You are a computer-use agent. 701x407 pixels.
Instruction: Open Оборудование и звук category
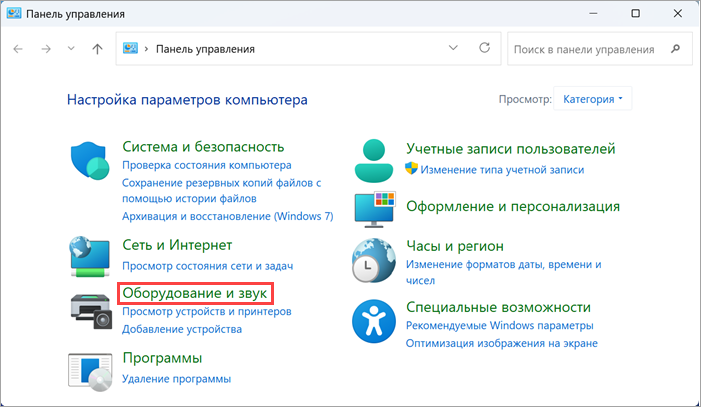pyautogui.click(x=195, y=293)
